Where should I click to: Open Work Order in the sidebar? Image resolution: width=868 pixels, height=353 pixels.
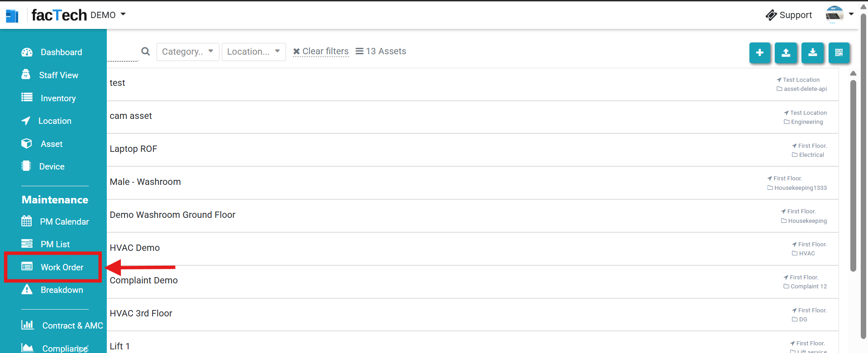tap(62, 267)
